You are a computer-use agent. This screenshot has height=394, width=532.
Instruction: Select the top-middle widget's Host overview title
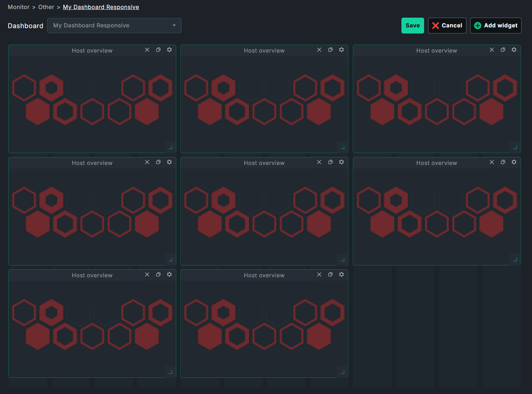tap(264, 51)
